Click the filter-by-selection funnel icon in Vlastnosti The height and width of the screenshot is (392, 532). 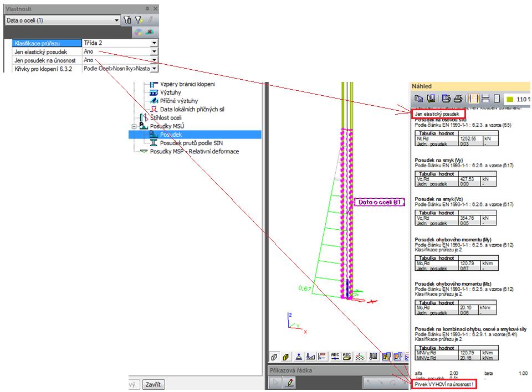point(127,20)
